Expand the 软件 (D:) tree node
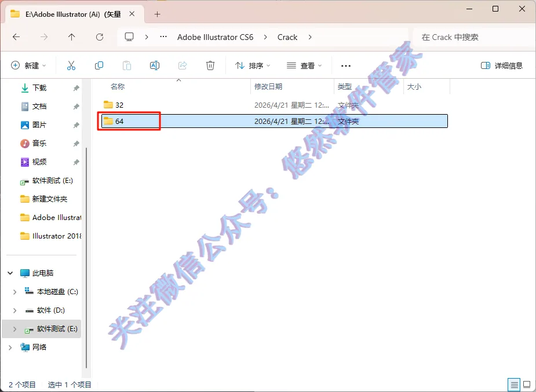 [x=14, y=310]
